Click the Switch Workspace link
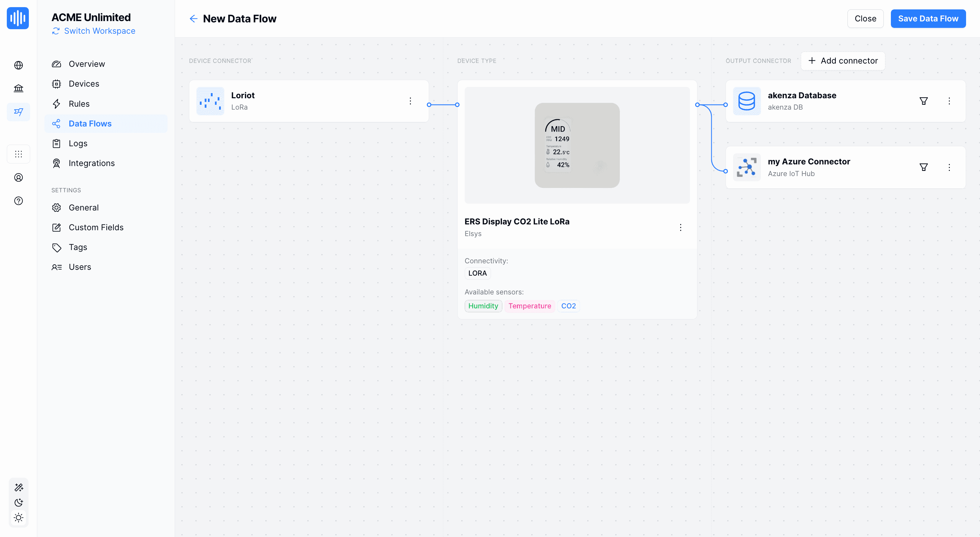The width and height of the screenshot is (980, 537). pyautogui.click(x=94, y=31)
